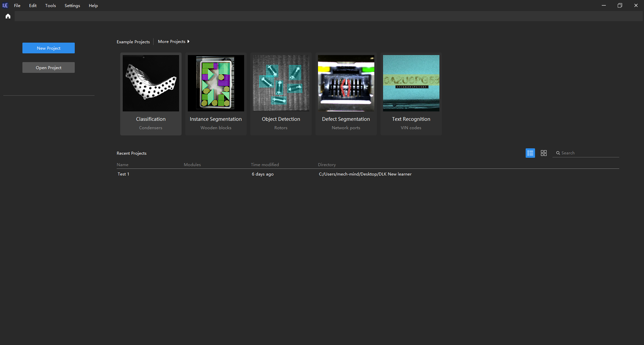Open the Defect Segmentation Network ports example
The image size is (644, 345).
tap(346, 83)
